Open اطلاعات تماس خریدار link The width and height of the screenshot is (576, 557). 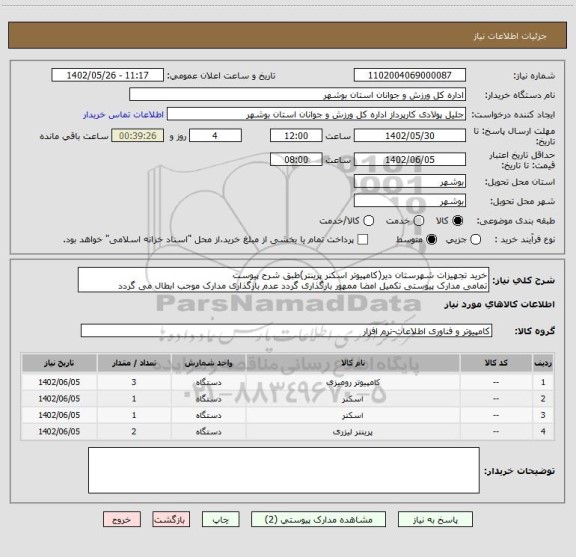123,115
